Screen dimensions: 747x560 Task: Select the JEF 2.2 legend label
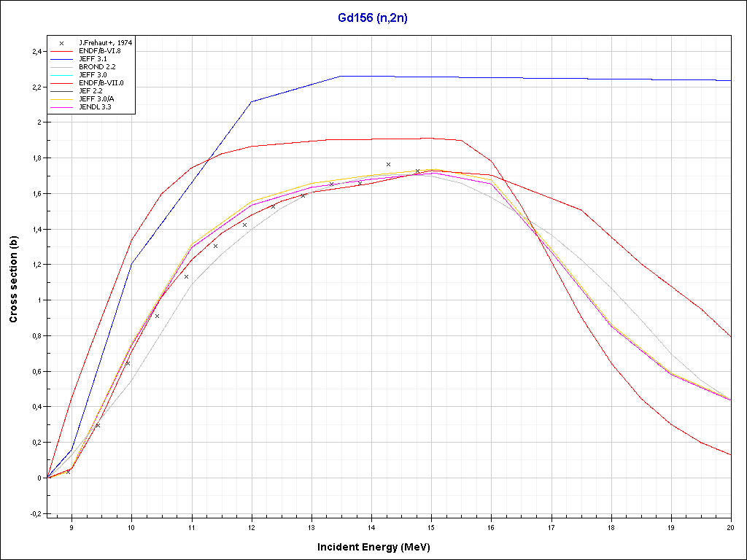[x=92, y=90]
